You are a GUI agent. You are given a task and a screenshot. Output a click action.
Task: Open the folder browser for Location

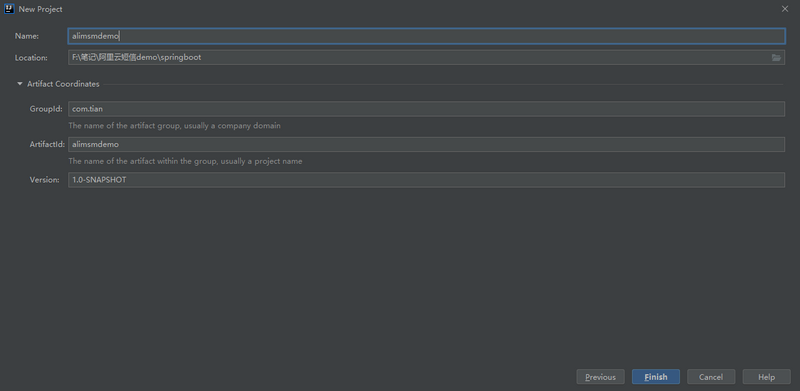click(776, 58)
